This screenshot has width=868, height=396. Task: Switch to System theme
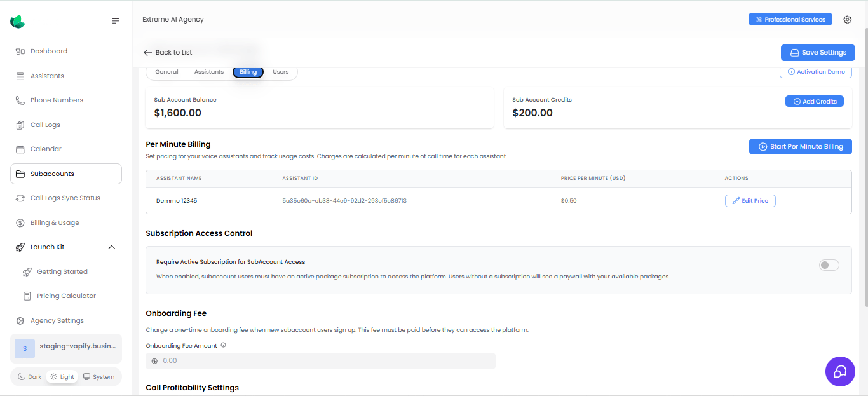coord(98,377)
